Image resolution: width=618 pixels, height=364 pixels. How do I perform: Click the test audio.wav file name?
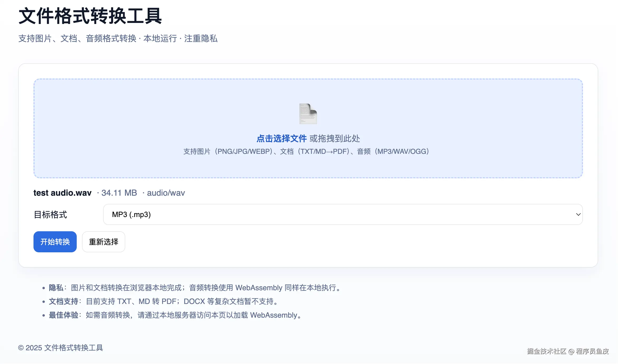(62, 193)
